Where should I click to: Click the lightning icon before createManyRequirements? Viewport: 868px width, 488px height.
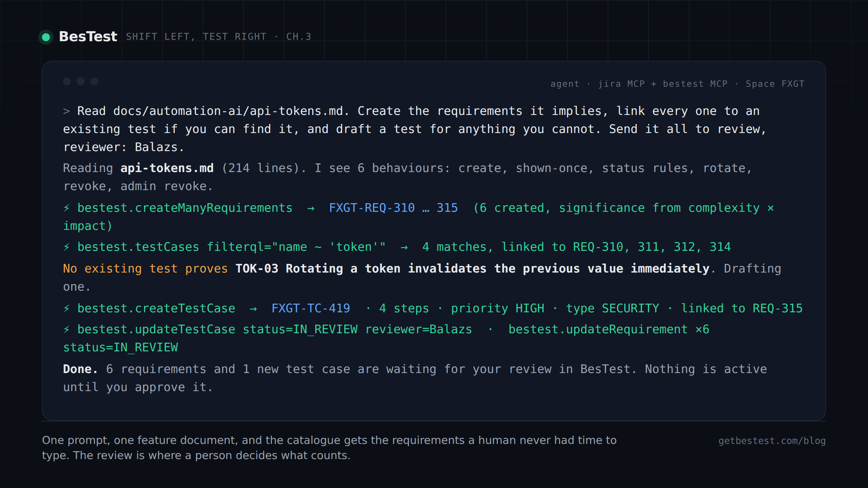67,208
